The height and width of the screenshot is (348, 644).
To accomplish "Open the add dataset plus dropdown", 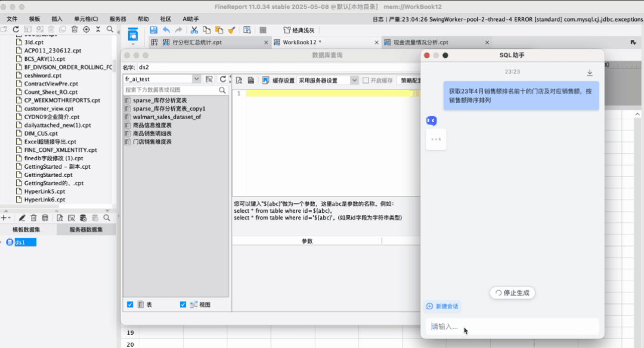I will (x=6, y=218).
